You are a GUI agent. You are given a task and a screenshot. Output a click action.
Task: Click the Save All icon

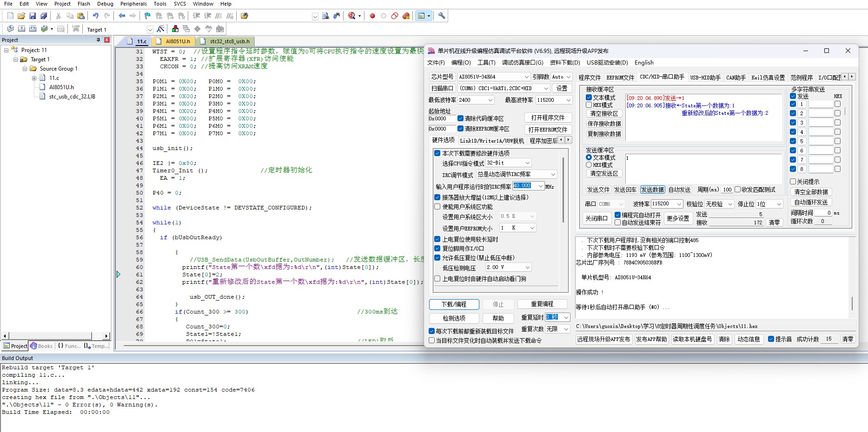pyautogui.click(x=44, y=16)
